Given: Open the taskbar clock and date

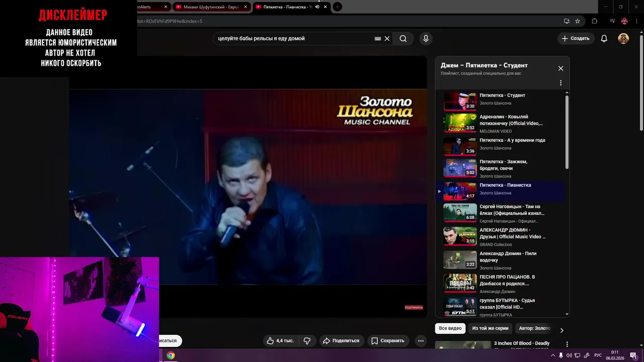Looking at the screenshot, I should 615,355.
